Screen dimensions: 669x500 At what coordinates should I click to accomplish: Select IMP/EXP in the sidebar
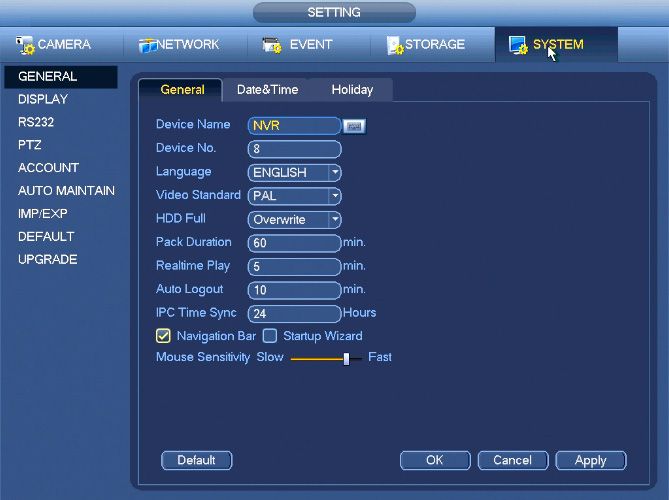pos(43,213)
